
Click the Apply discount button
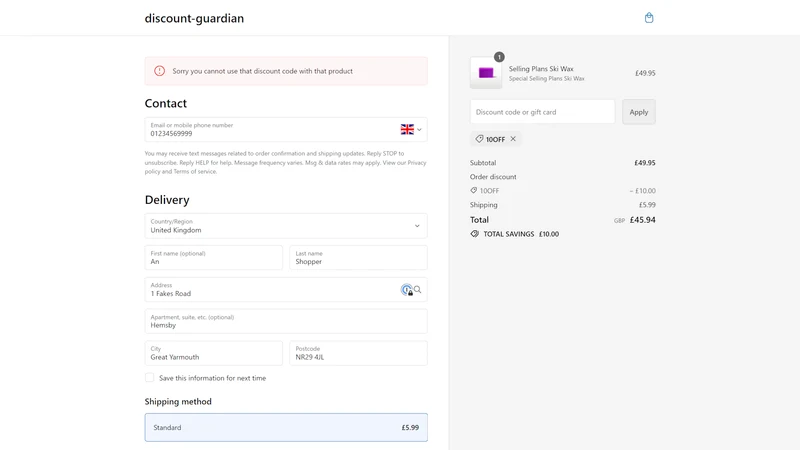pos(639,112)
